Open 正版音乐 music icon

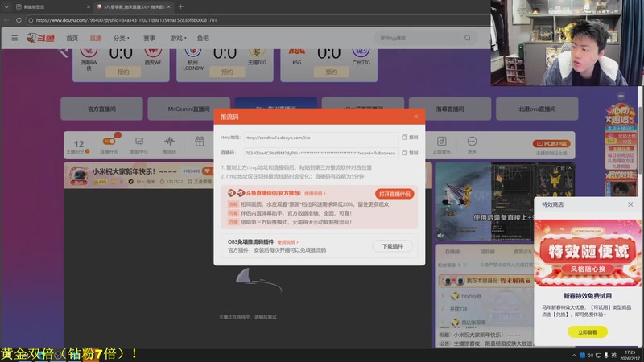(441, 145)
